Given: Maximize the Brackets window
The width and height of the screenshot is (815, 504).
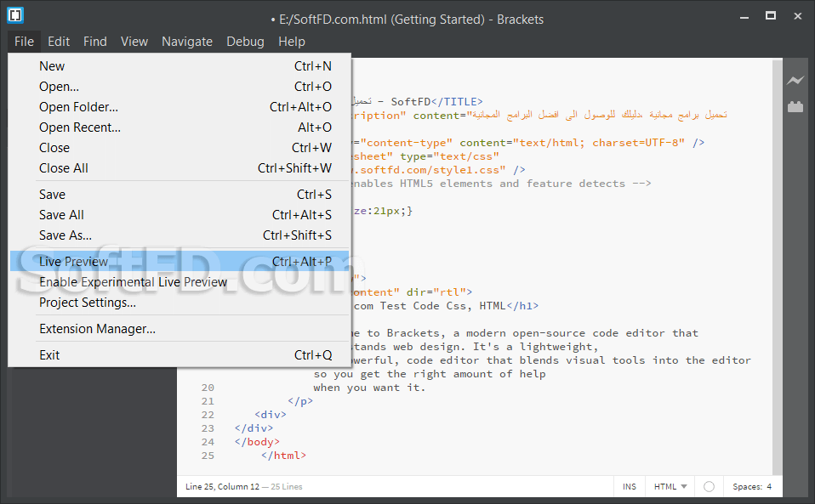Looking at the screenshot, I should click(x=771, y=16).
